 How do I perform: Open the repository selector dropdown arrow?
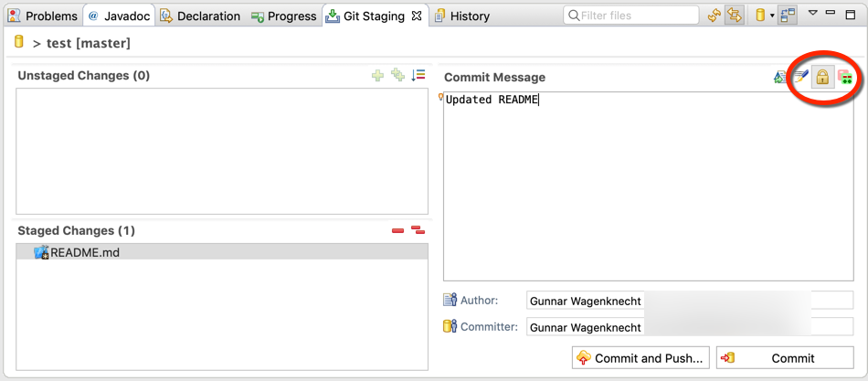pyautogui.click(x=772, y=16)
